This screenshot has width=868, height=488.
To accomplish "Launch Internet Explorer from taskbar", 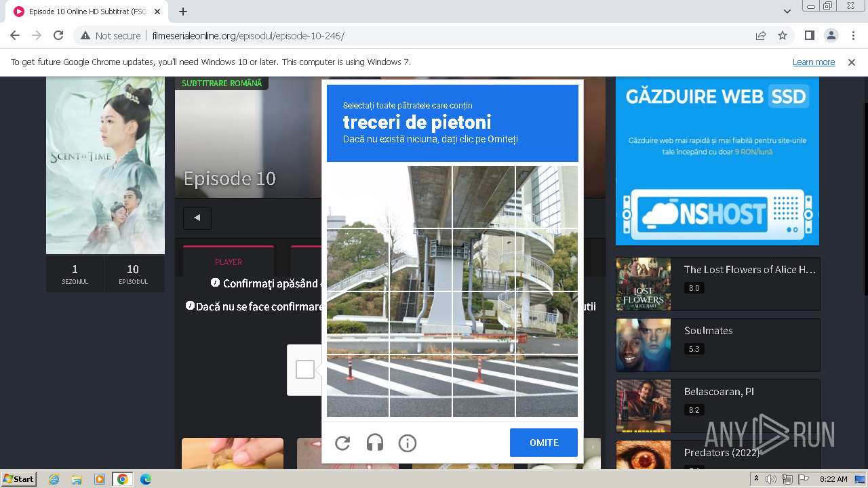I will 54,479.
